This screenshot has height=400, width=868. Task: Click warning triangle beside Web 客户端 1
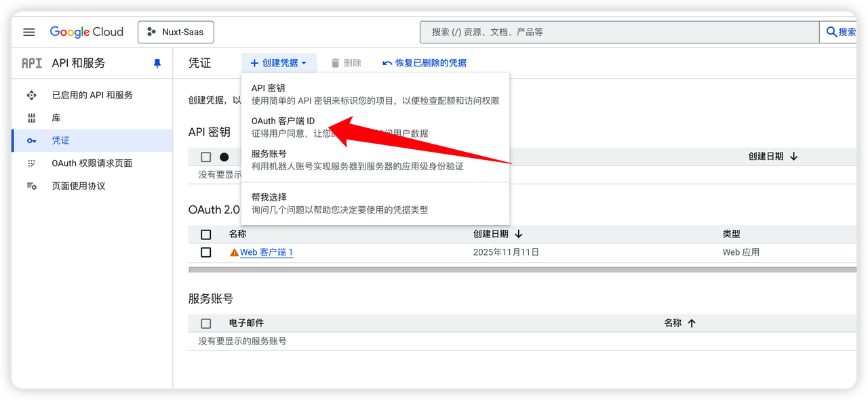pos(234,252)
